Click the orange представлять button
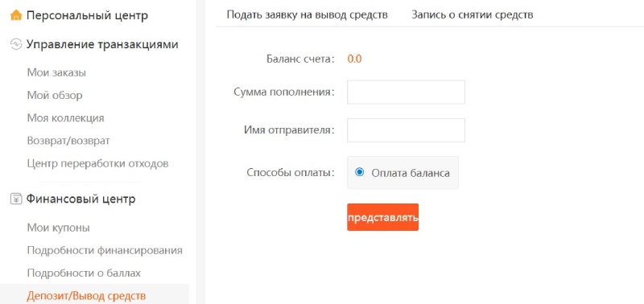This screenshot has height=304, width=644. tap(383, 217)
